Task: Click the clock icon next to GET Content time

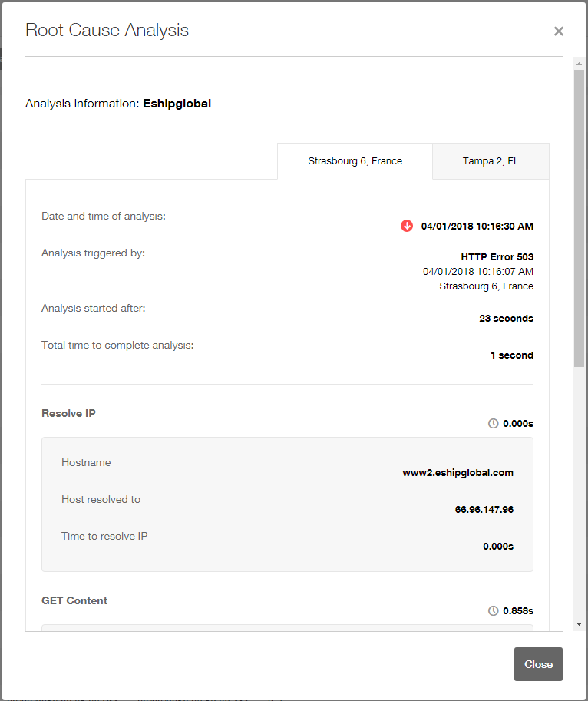Action: (x=494, y=610)
